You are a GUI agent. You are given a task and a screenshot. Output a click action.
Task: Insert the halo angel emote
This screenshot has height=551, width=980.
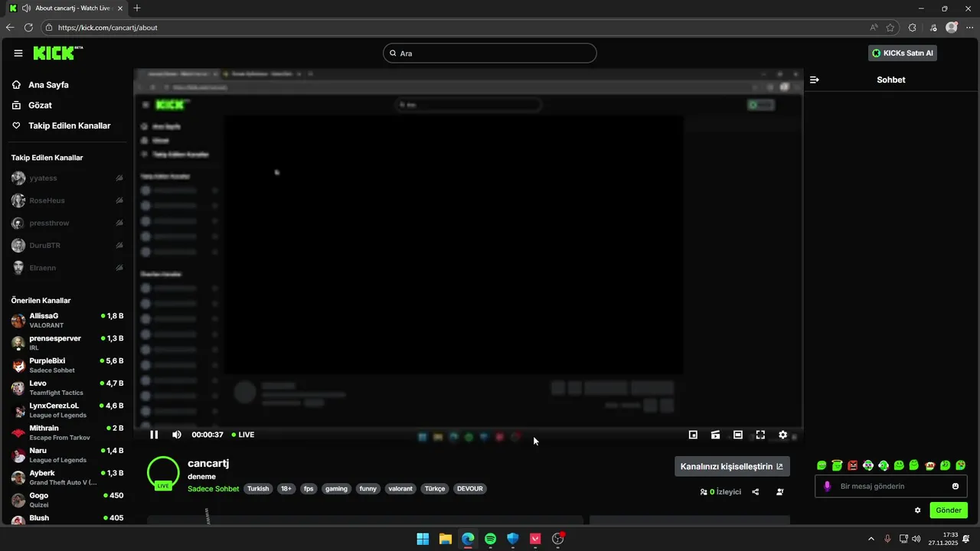point(838,465)
